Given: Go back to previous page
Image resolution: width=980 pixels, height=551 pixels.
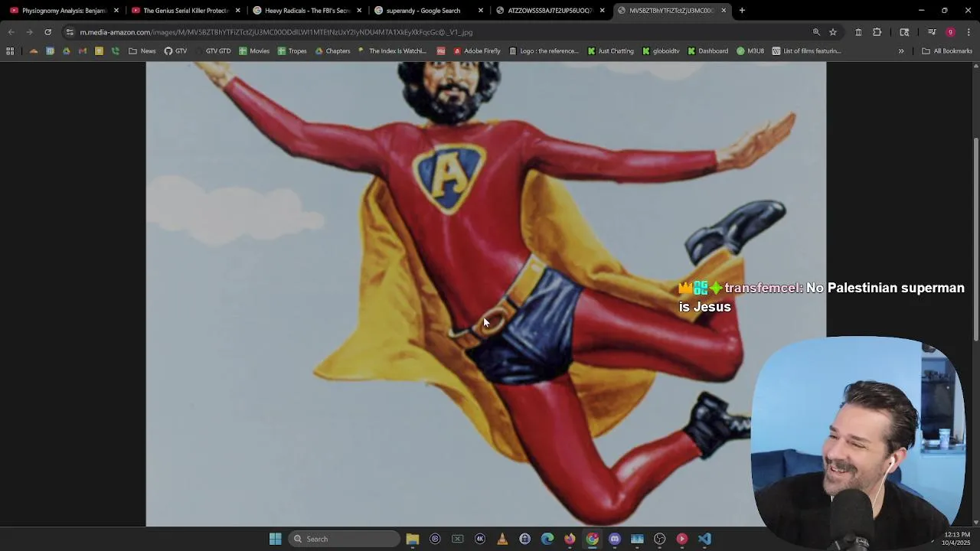Looking at the screenshot, I should pos(11,32).
